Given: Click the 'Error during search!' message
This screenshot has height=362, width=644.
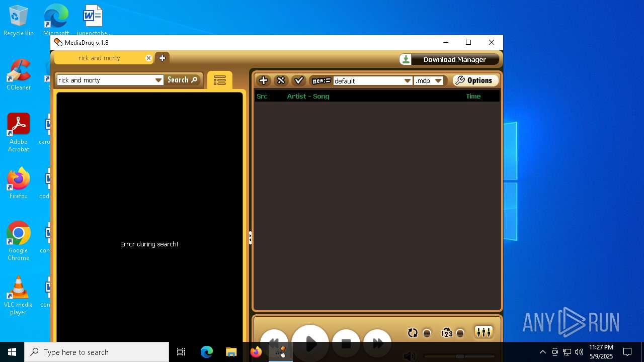Looking at the screenshot, I should pyautogui.click(x=149, y=244).
